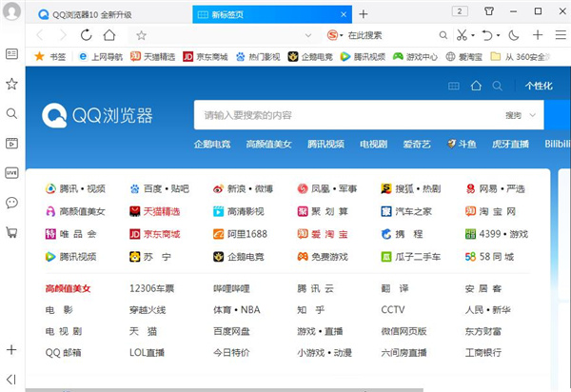Open the 上网导航 bookmark
Viewport: 571px width, 392px height.
(101, 56)
